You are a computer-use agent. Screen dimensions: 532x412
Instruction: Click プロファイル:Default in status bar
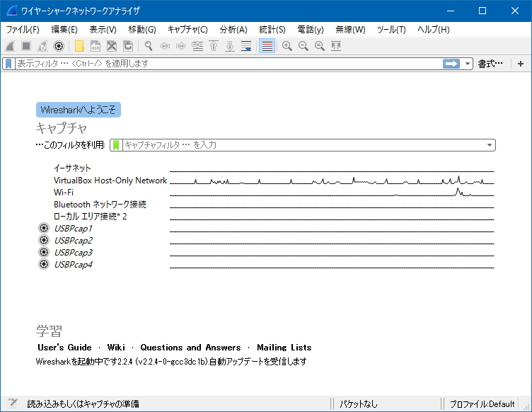click(x=482, y=404)
